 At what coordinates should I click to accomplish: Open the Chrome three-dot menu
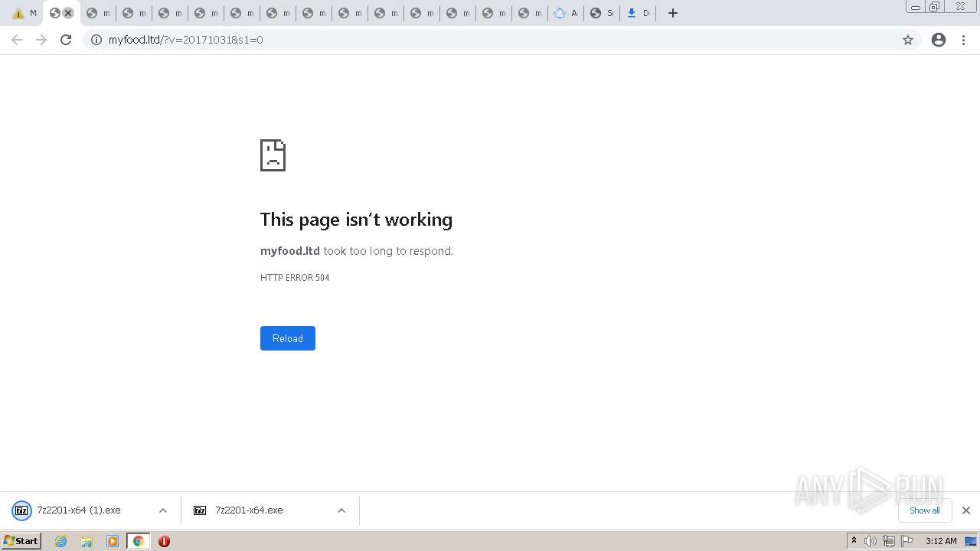pyautogui.click(x=964, y=40)
